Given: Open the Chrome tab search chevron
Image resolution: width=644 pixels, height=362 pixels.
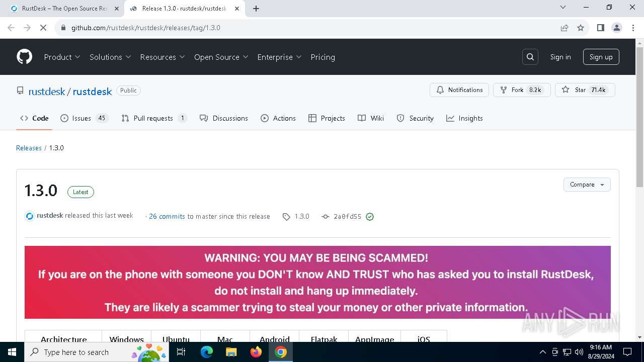Looking at the screenshot, I should 563,8.
